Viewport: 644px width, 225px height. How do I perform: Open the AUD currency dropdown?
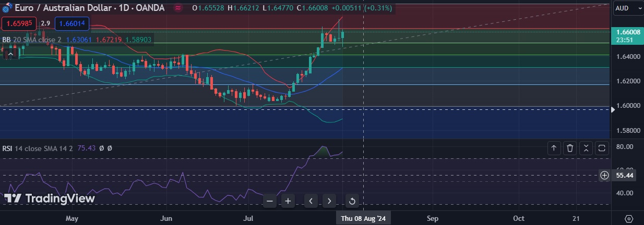pyautogui.click(x=628, y=8)
